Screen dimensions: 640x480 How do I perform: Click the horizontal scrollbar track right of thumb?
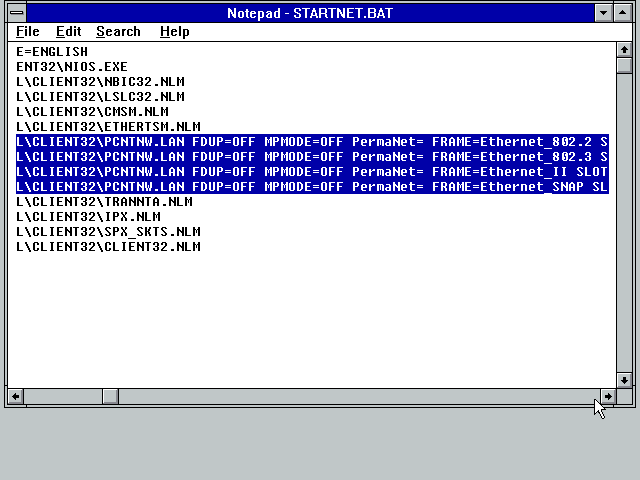pos(359,396)
